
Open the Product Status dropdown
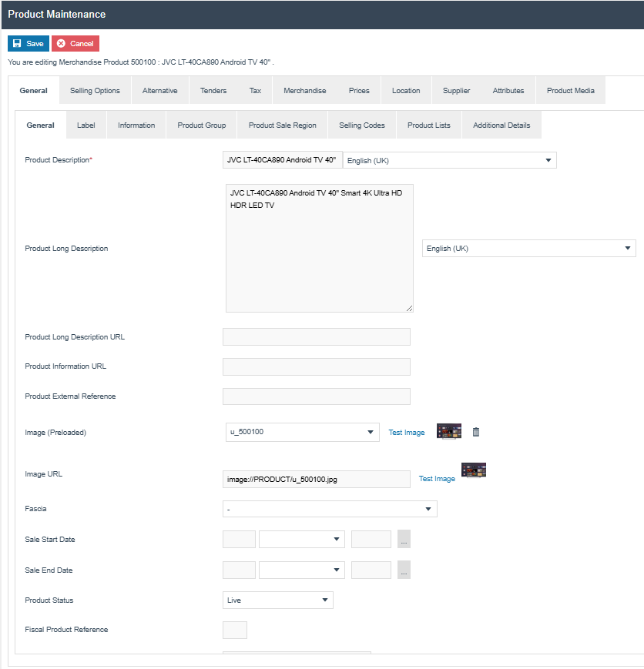278,600
